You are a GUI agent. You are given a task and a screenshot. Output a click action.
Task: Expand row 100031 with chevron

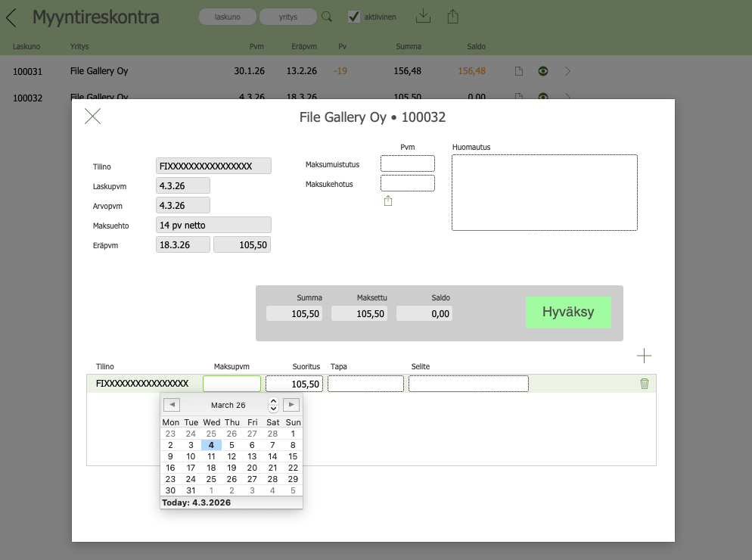pos(568,72)
